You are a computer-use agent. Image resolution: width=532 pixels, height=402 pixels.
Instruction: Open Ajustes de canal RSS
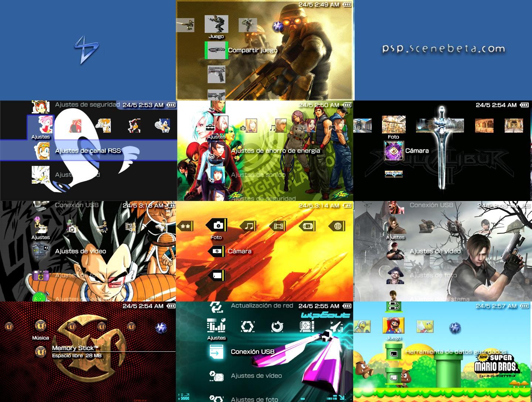tap(88, 151)
